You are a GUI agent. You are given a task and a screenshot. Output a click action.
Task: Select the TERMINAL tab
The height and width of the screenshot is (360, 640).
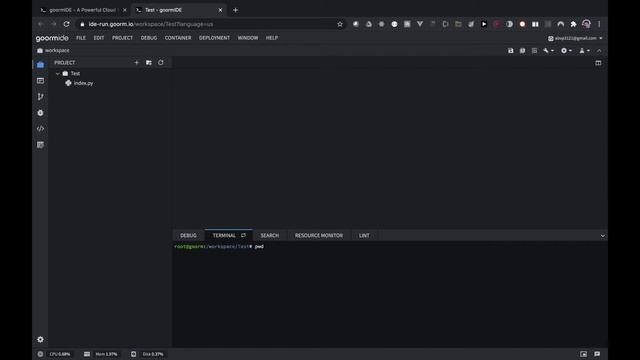pyautogui.click(x=224, y=236)
